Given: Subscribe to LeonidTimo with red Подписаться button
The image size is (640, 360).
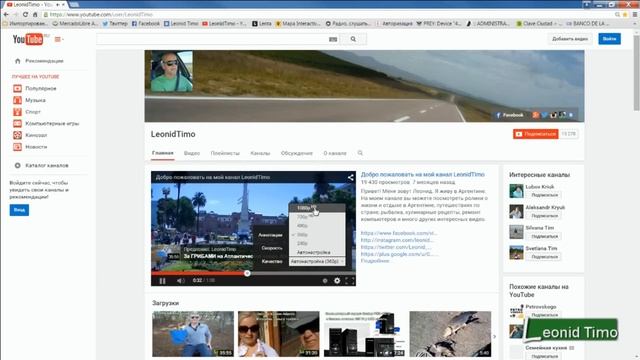Looking at the screenshot, I should tap(536, 134).
